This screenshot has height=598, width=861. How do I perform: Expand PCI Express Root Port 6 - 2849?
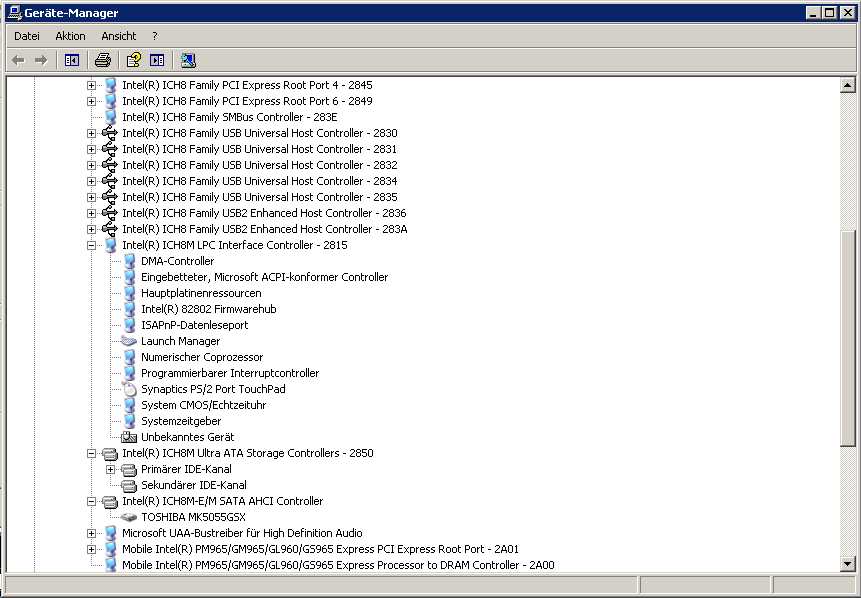point(92,101)
